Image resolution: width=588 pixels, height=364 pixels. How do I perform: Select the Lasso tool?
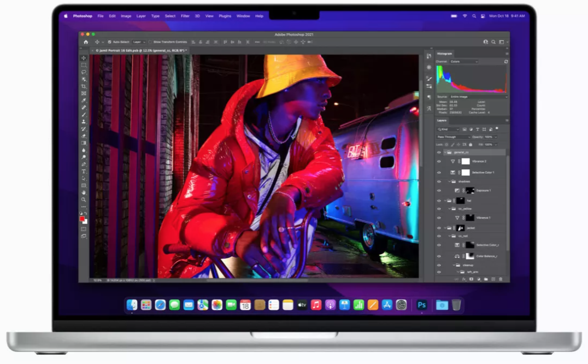[84, 72]
